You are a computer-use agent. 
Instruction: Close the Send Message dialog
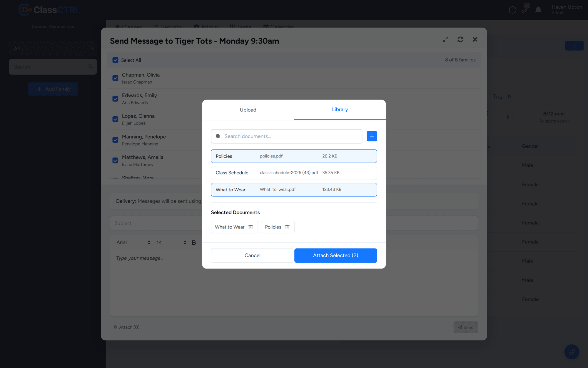pos(475,39)
